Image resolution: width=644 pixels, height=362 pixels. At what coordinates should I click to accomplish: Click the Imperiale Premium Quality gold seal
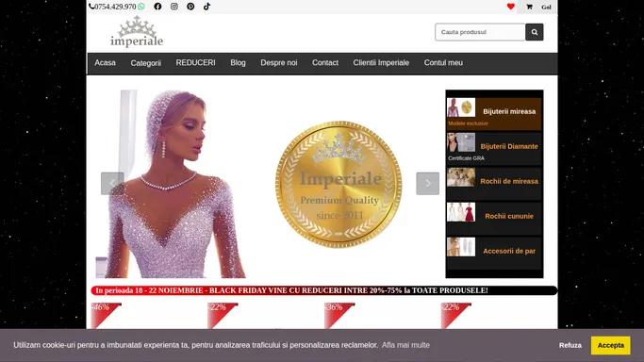(x=339, y=184)
